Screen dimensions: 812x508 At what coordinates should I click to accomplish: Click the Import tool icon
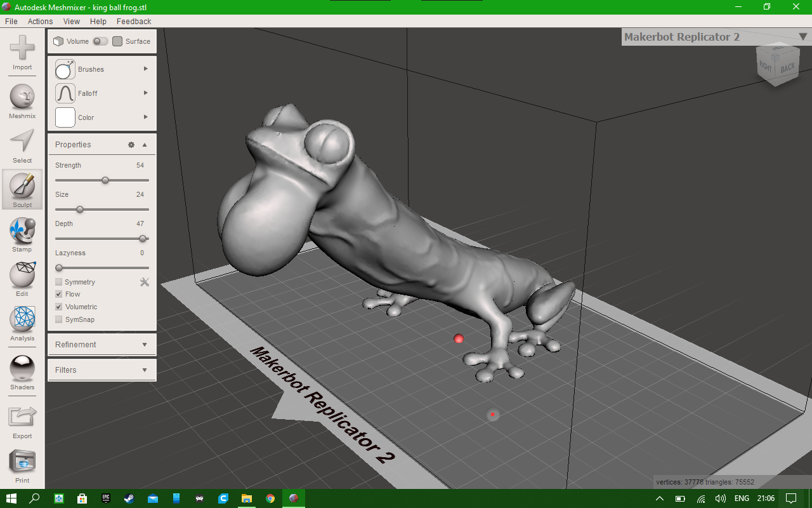[22, 48]
